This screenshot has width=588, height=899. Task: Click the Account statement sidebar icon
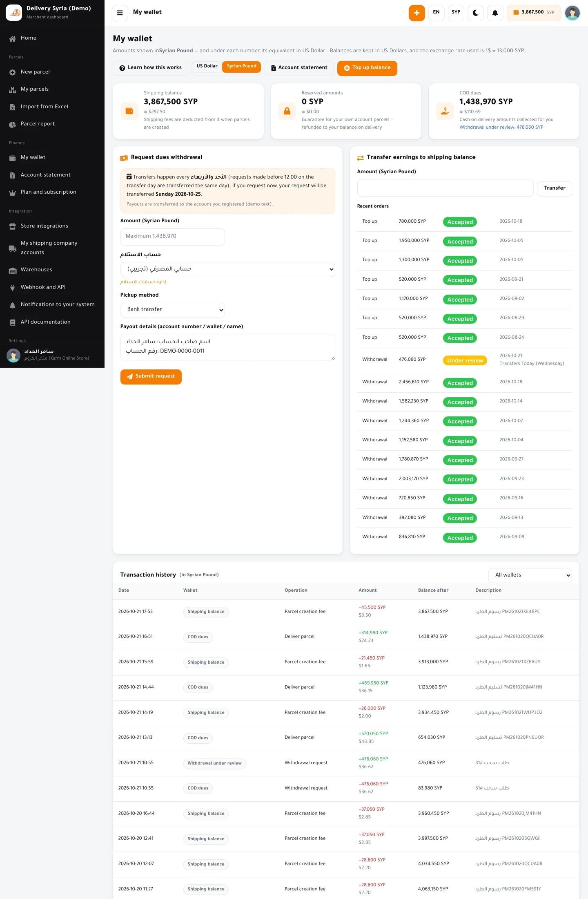[13, 175]
